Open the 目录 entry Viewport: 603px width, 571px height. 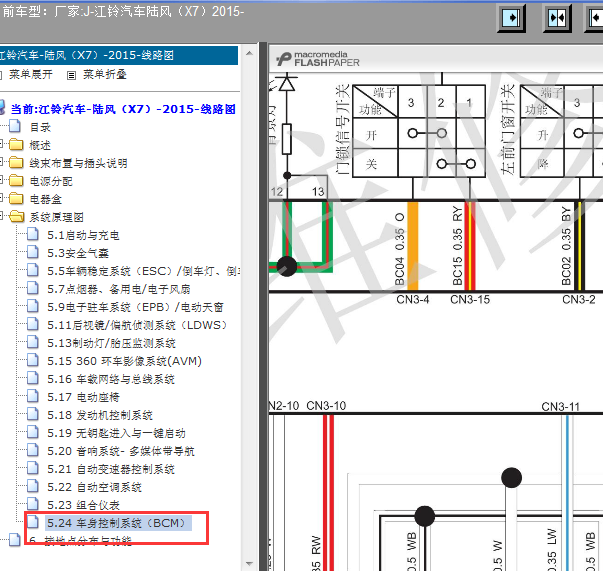(x=40, y=127)
